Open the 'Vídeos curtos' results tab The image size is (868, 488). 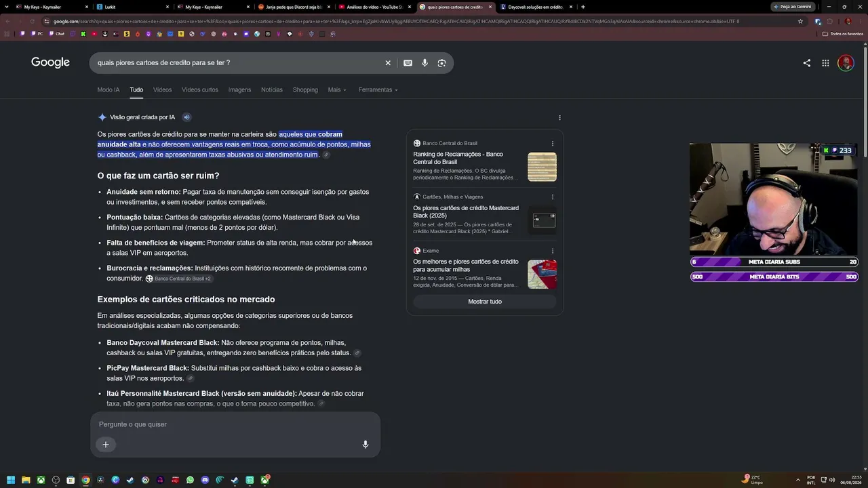tap(200, 90)
